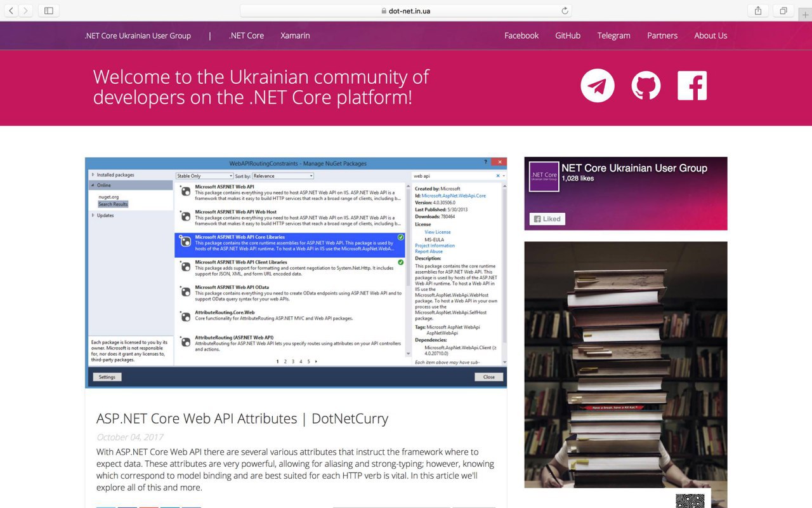
Task: Open the NuGet Packages article image
Action: click(x=296, y=272)
